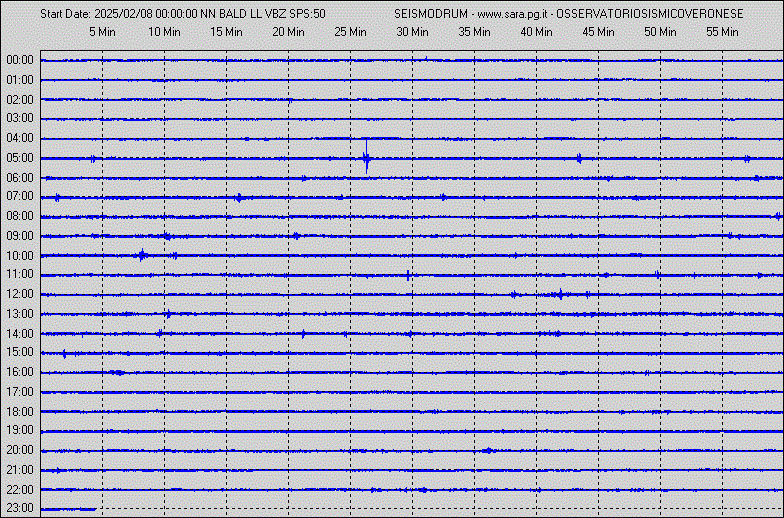Click the 10 Min column header

(164, 32)
